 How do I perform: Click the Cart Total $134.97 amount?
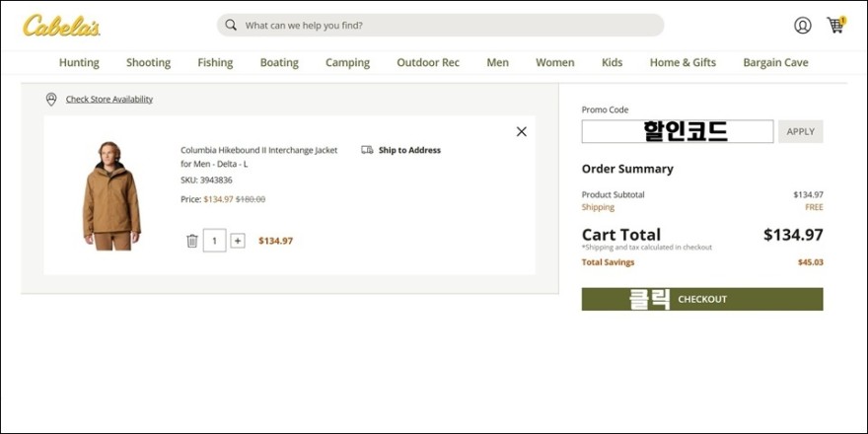793,234
